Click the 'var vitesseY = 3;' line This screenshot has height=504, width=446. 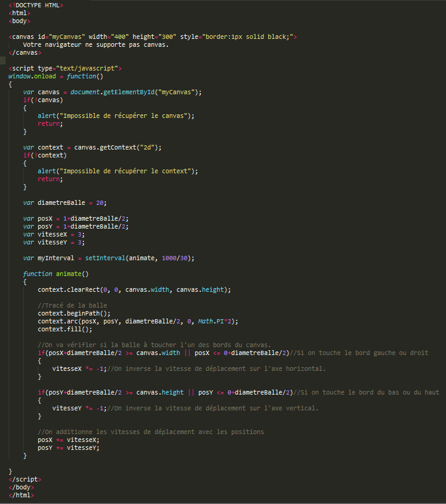[x=54, y=243]
